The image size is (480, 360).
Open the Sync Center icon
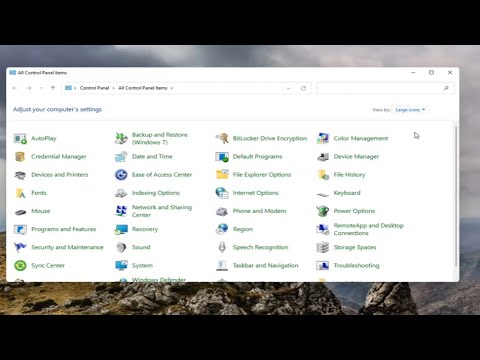coord(20,266)
